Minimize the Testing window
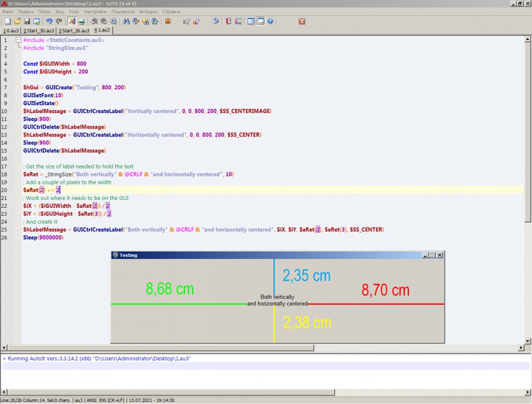This screenshot has height=404, width=532. tap(425, 255)
